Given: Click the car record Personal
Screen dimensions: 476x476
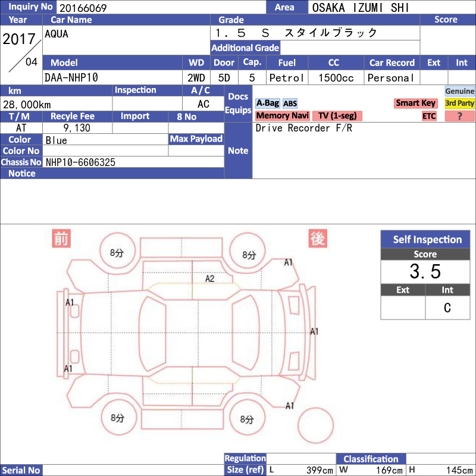Looking at the screenshot, I should (x=391, y=78).
